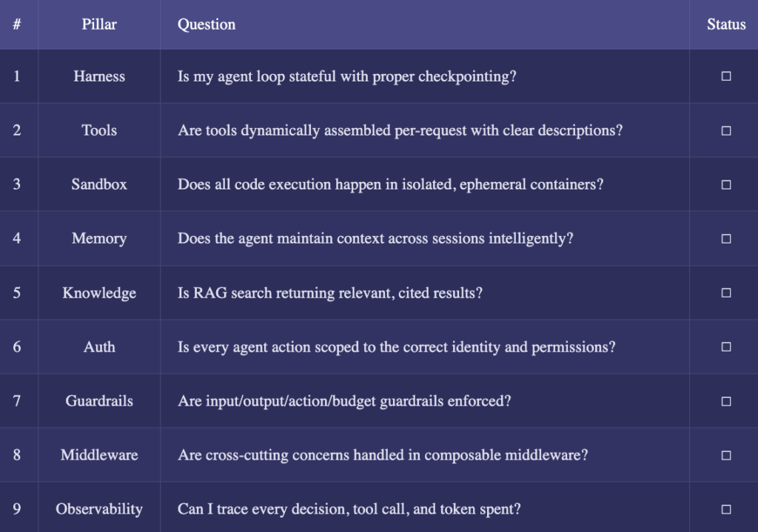Tick the Middleware status checkbox
Viewport: 758px width, 532px height.
[x=726, y=455]
